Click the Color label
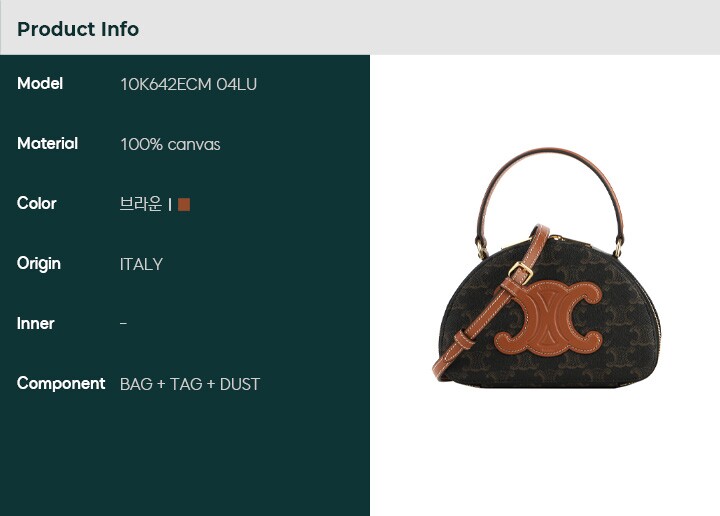The image size is (720, 516). coord(36,203)
